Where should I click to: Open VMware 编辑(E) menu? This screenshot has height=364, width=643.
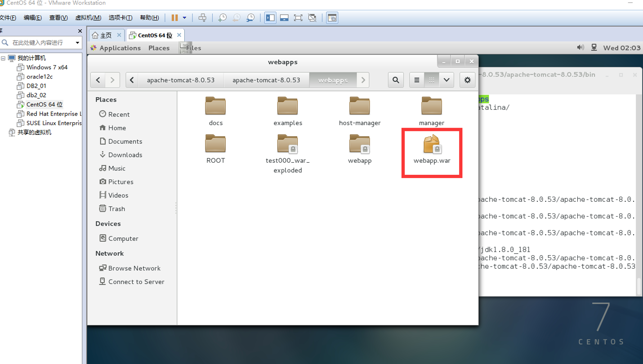coord(32,18)
